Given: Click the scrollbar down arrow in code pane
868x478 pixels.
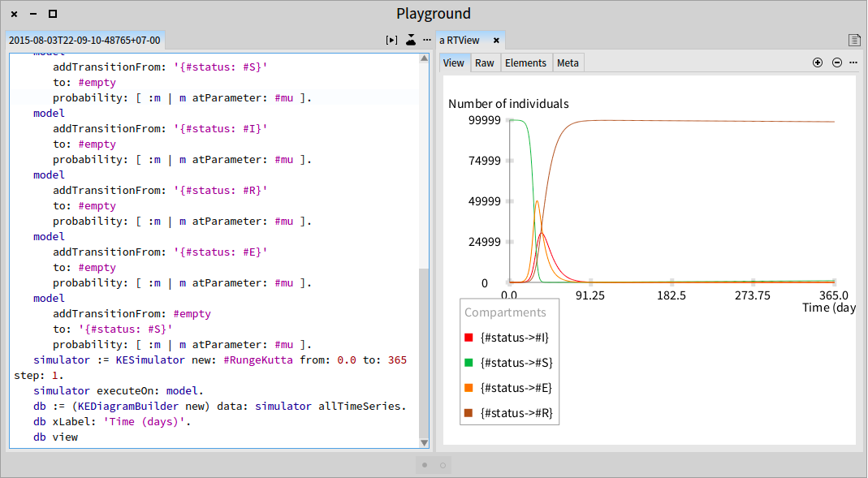Looking at the screenshot, I should click(x=424, y=443).
